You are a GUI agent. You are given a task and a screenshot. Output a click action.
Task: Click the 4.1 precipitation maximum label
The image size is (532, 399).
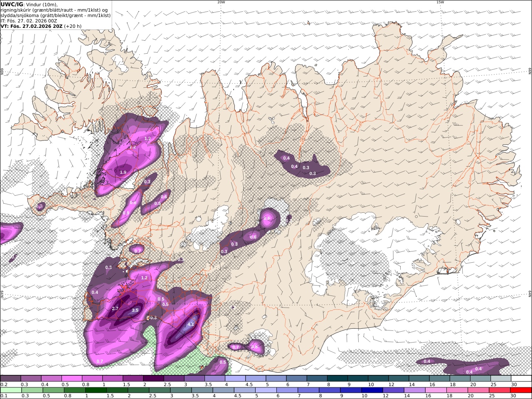point(191,324)
